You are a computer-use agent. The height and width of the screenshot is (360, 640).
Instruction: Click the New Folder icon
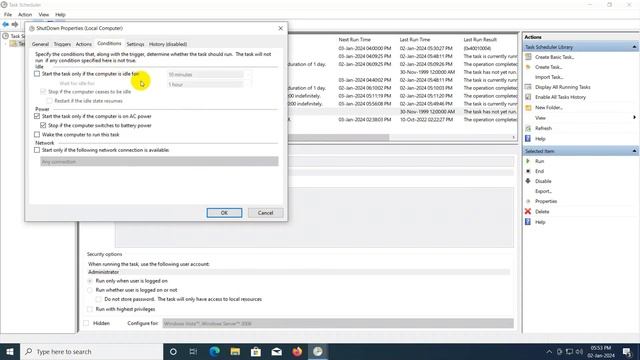click(x=528, y=107)
